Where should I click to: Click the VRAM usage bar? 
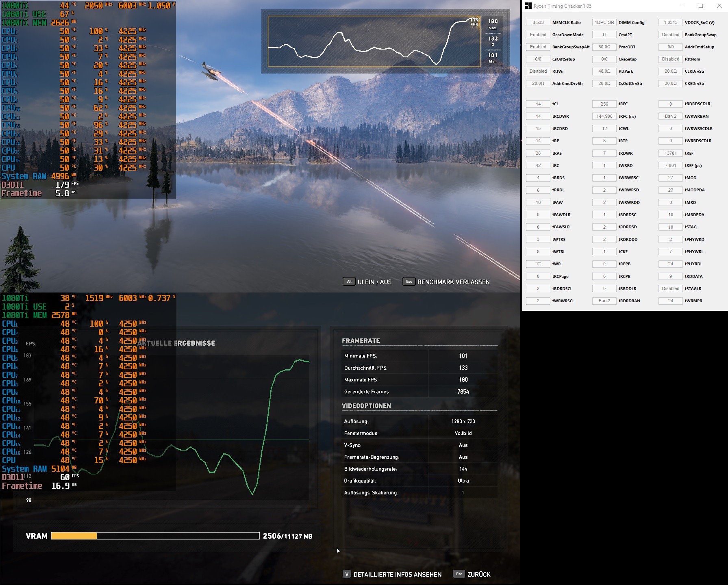coord(155,536)
